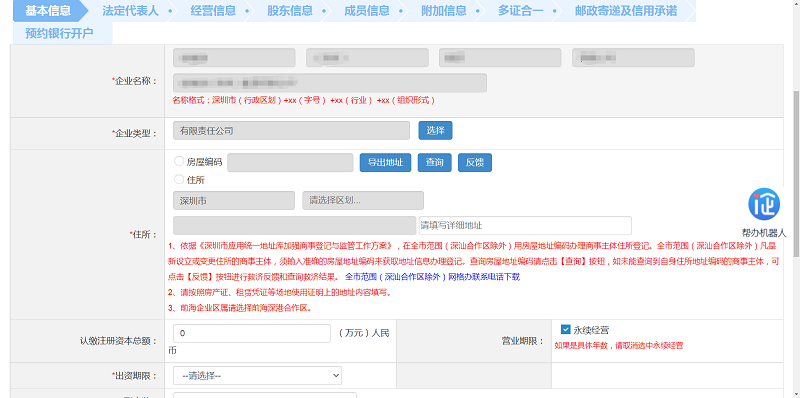Click the 查询 button

tap(435, 163)
